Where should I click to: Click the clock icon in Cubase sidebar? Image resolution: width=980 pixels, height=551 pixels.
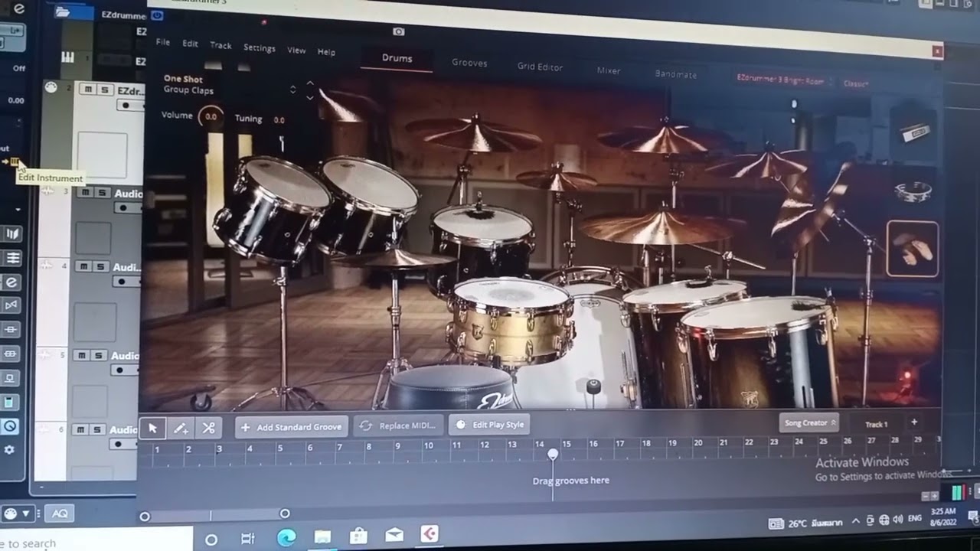click(10, 426)
